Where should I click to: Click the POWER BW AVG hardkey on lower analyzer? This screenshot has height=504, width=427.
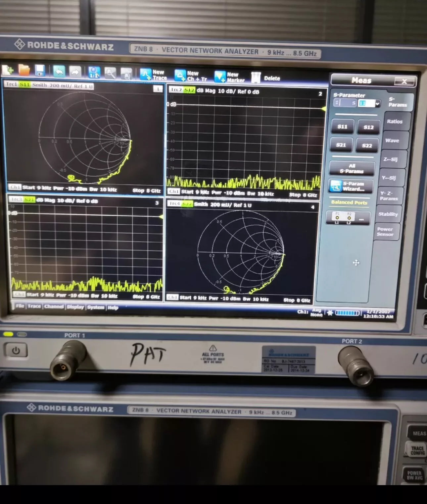(415, 475)
